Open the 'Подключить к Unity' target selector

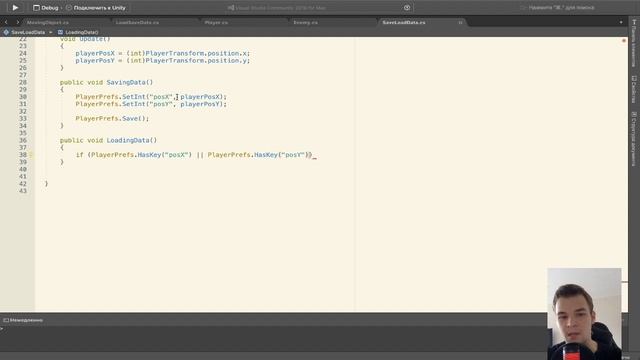click(96, 8)
